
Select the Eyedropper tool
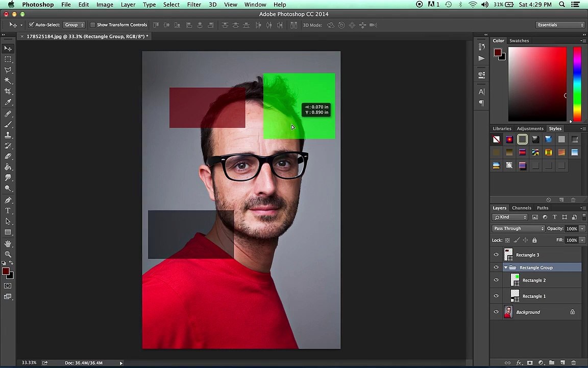pos(8,102)
